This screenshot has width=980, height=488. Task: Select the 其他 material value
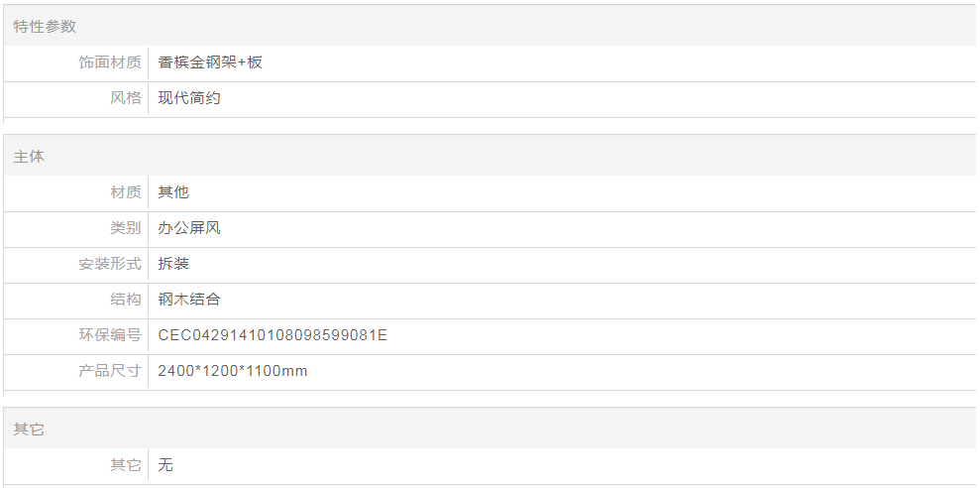point(173,192)
